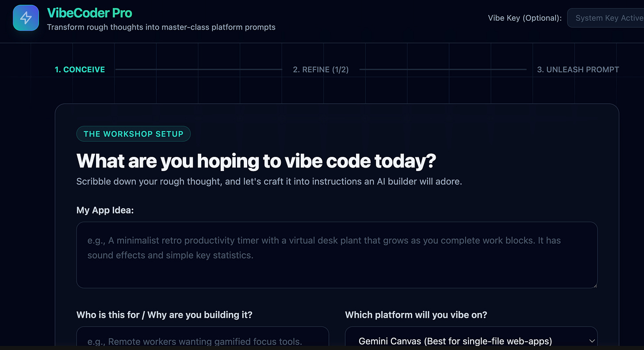This screenshot has height=350, width=644.
Task: Click the What are you hoping to vibe code heading
Action: (256, 161)
